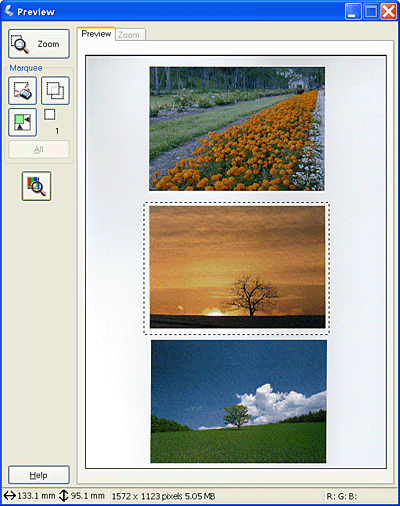Click the height arrow icon in status bar
The width and height of the screenshot is (400, 506).
[63, 496]
